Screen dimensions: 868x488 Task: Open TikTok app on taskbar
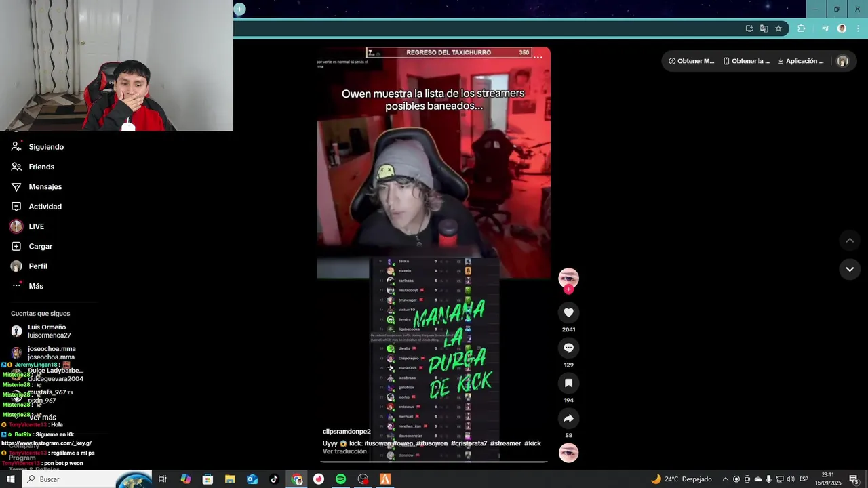click(274, 479)
